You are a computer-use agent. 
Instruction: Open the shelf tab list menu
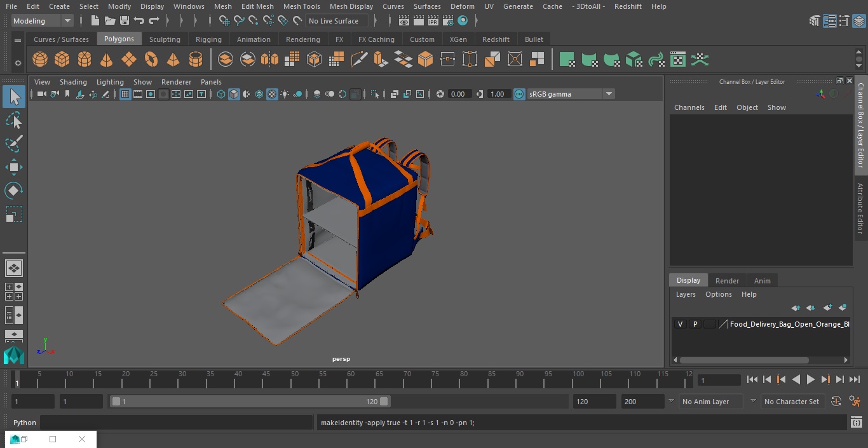tap(18, 39)
